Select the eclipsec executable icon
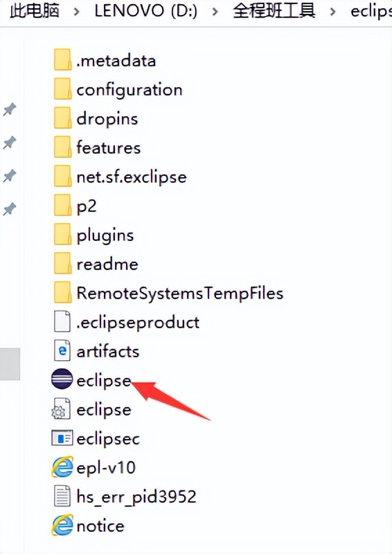Screen dimensions: 392x554 click(x=62, y=438)
